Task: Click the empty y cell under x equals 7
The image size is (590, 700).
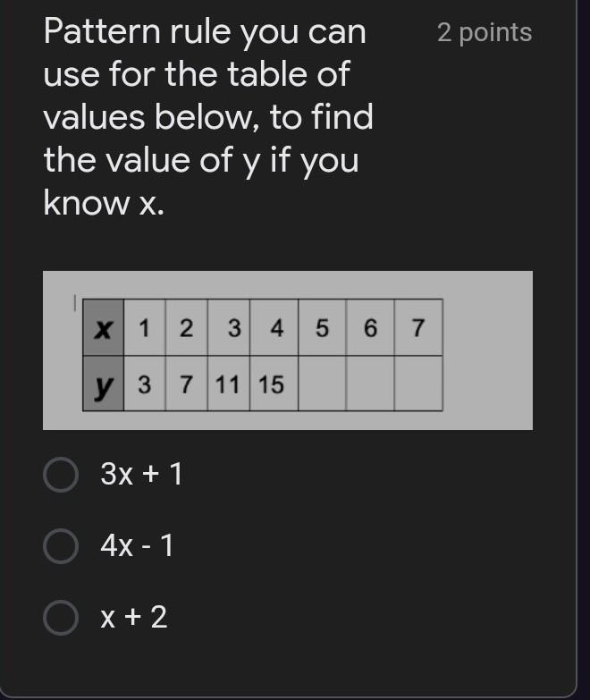Action: pyautogui.click(x=417, y=384)
